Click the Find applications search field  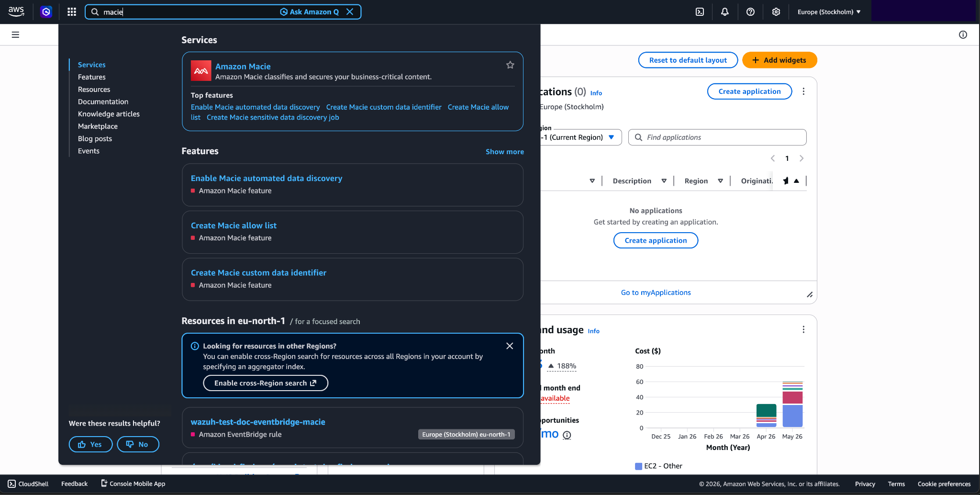coord(717,137)
